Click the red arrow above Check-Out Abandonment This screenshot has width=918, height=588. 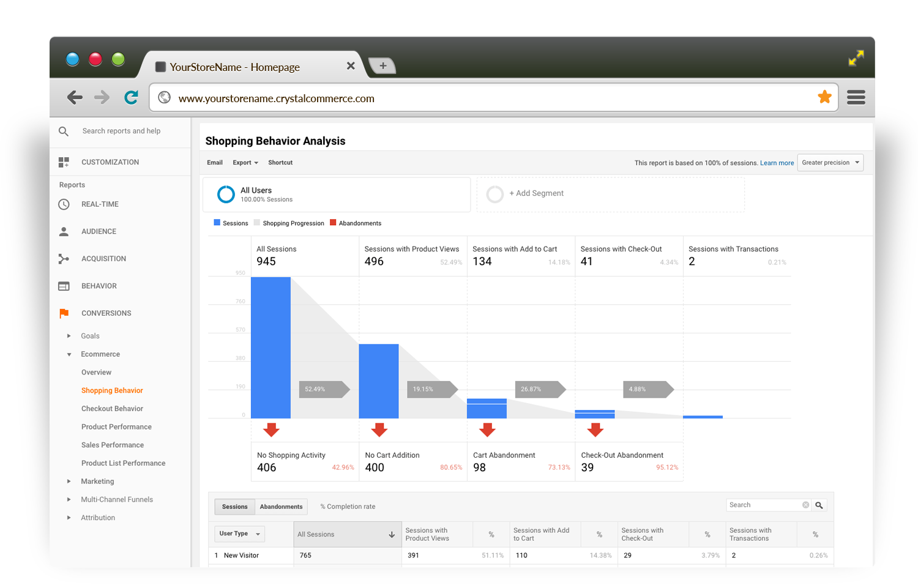click(595, 430)
